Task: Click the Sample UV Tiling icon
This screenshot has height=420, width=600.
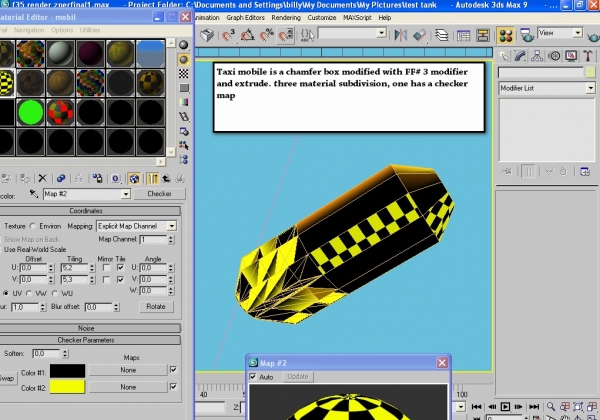Action: tap(184, 88)
